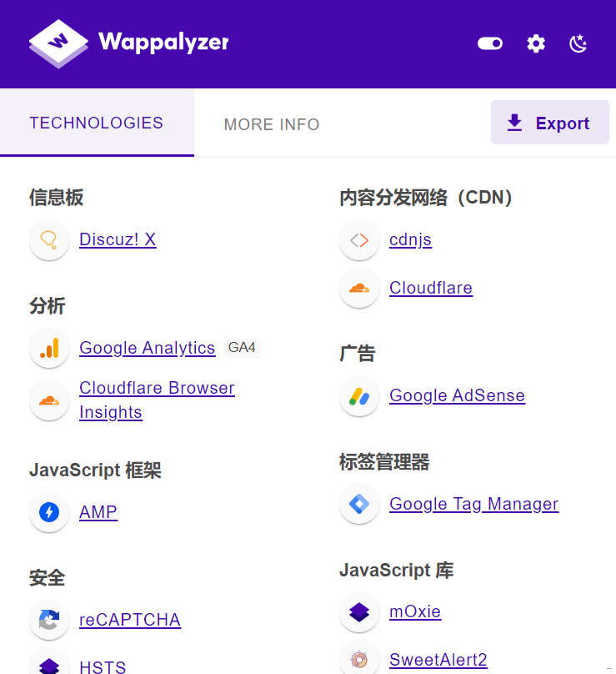
Task: Click the 广告 category heading
Action: (x=358, y=354)
